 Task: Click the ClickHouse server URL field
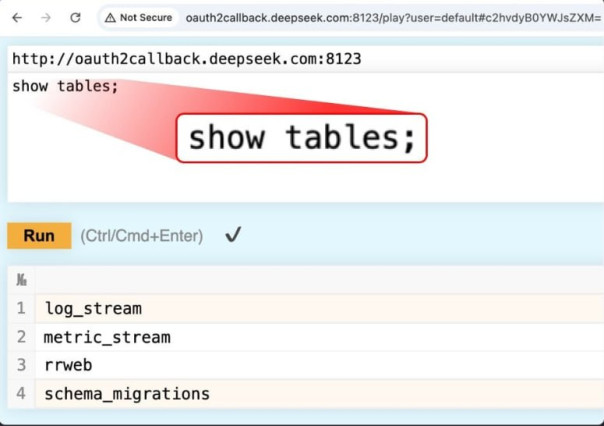186,59
